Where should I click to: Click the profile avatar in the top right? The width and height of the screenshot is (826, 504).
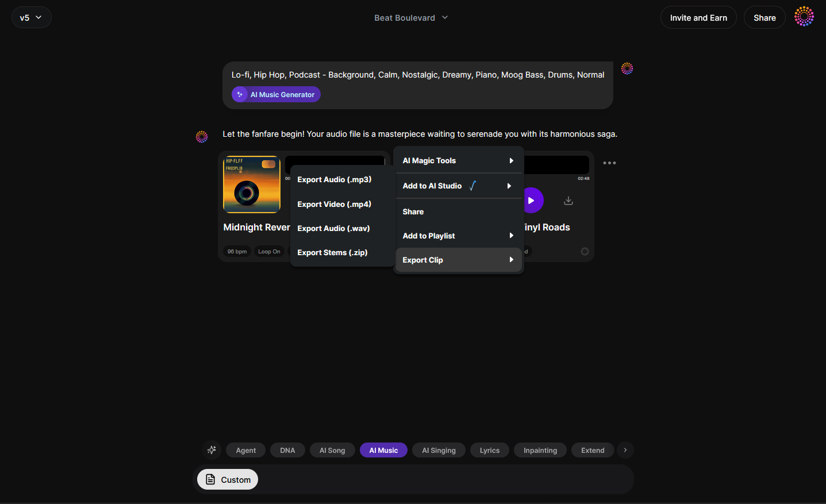click(804, 16)
